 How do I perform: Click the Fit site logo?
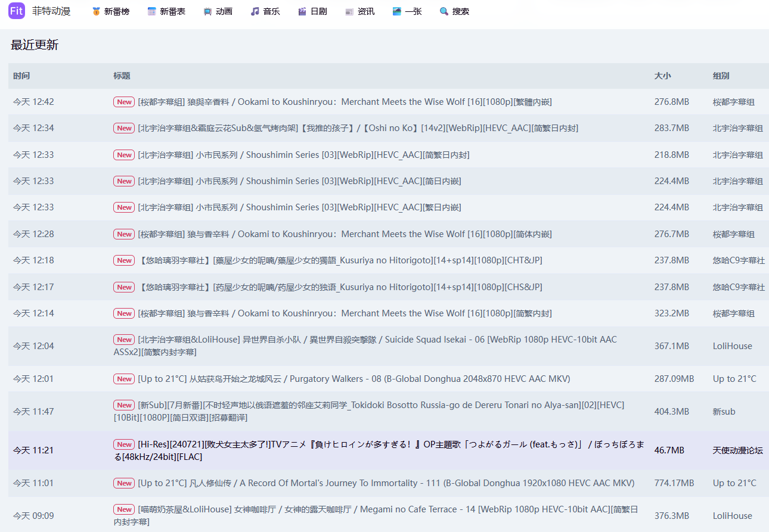tap(15, 11)
